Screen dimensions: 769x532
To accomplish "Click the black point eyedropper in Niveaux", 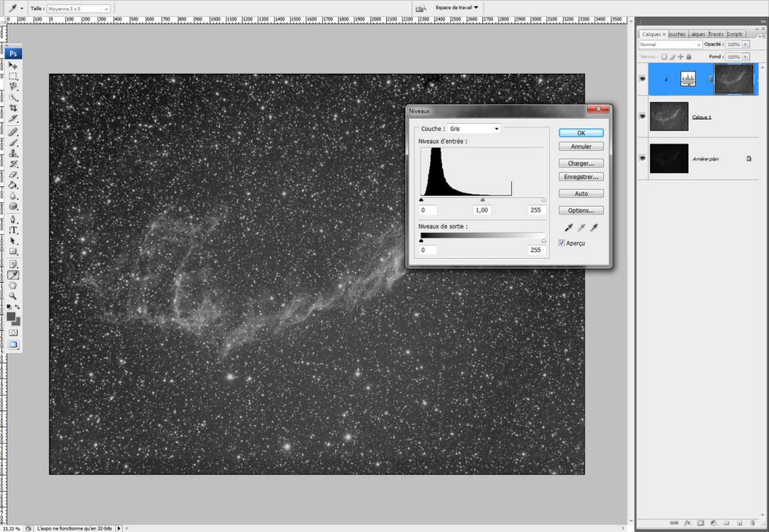I will point(568,228).
